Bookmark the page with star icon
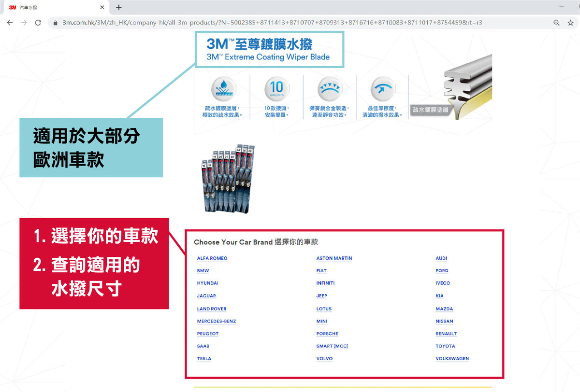 [570, 23]
